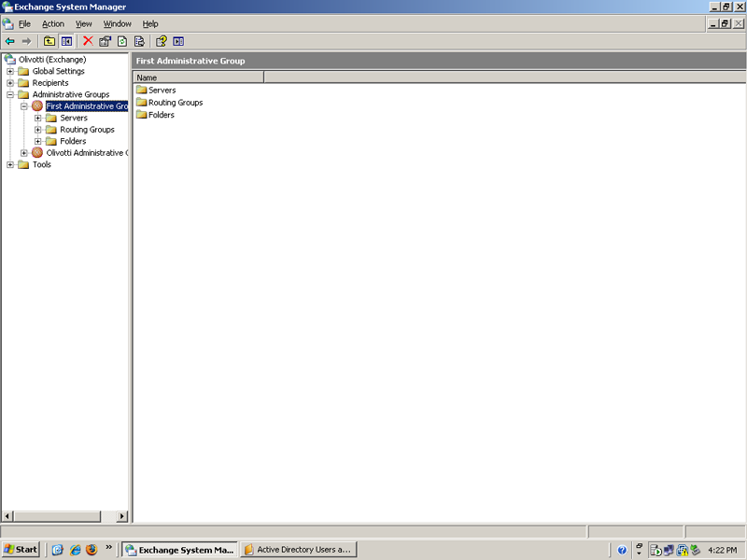Image resolution: width=747 pixels, height=560 pixels.
Task: Click the Refresh toolbar icon
Action: tap(122, 41)
